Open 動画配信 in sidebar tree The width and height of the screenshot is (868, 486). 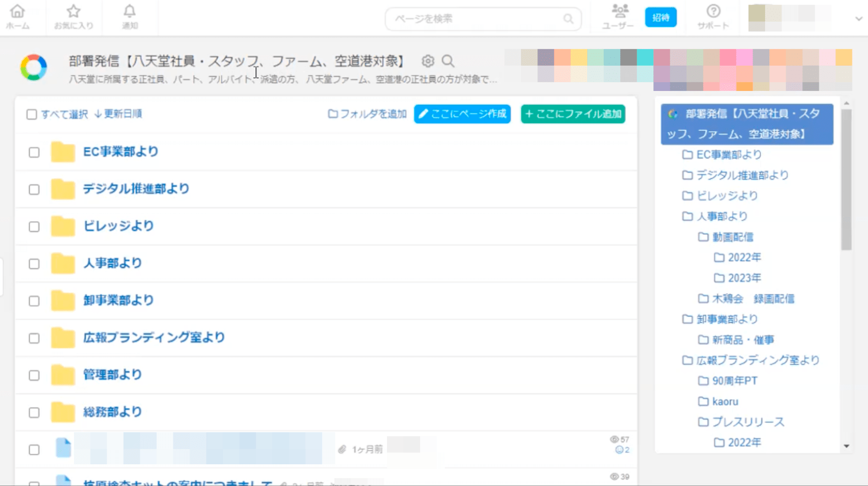click(732, 237)
